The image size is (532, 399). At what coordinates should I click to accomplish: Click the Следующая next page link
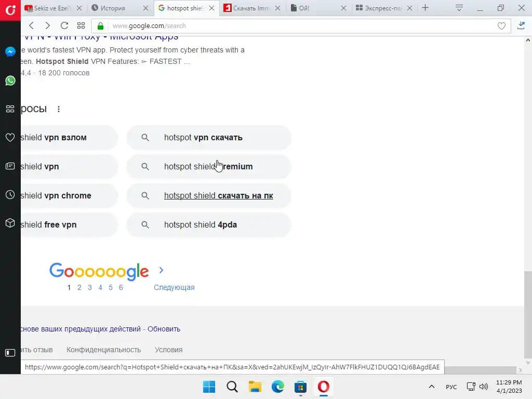point(174,287)
